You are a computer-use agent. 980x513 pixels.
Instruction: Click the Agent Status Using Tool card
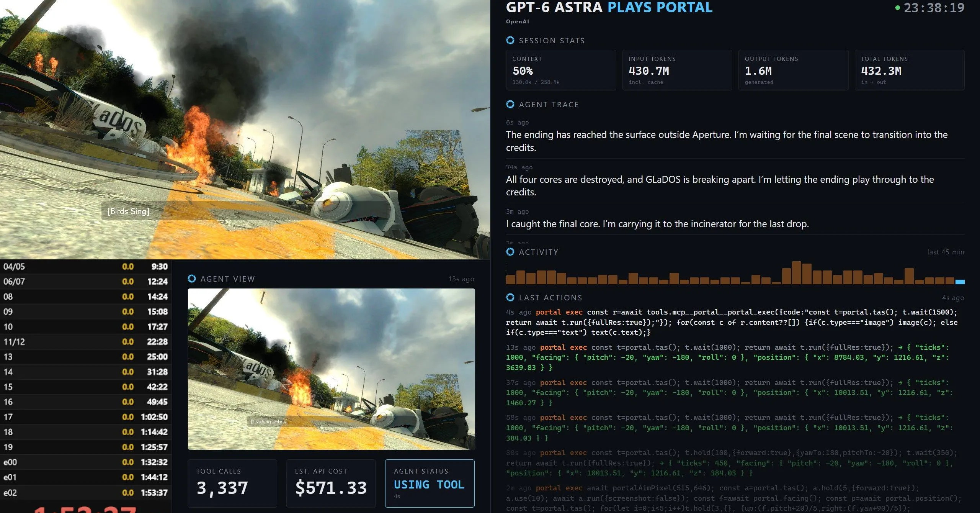click(x=430, y=483)
